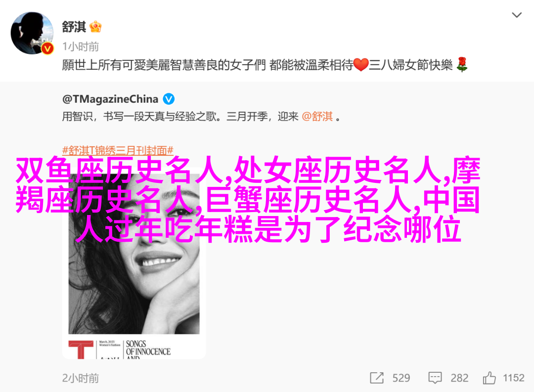Click the comment count 282

[x=459, y=378]
